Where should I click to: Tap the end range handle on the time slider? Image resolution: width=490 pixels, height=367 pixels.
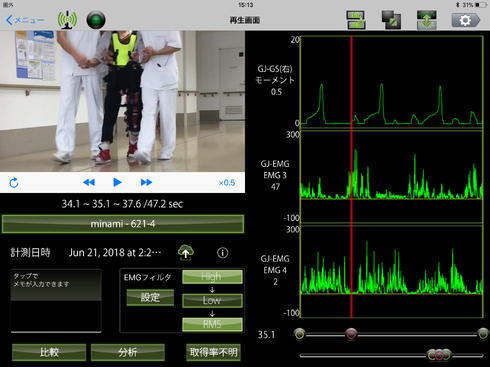pyautogui.click(x=483, y=334)
